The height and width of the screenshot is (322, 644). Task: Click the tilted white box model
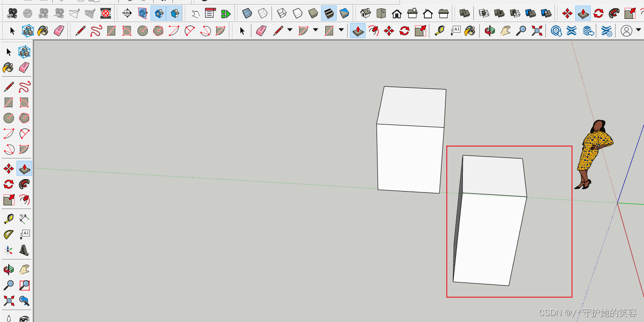(x=490, y=220)
